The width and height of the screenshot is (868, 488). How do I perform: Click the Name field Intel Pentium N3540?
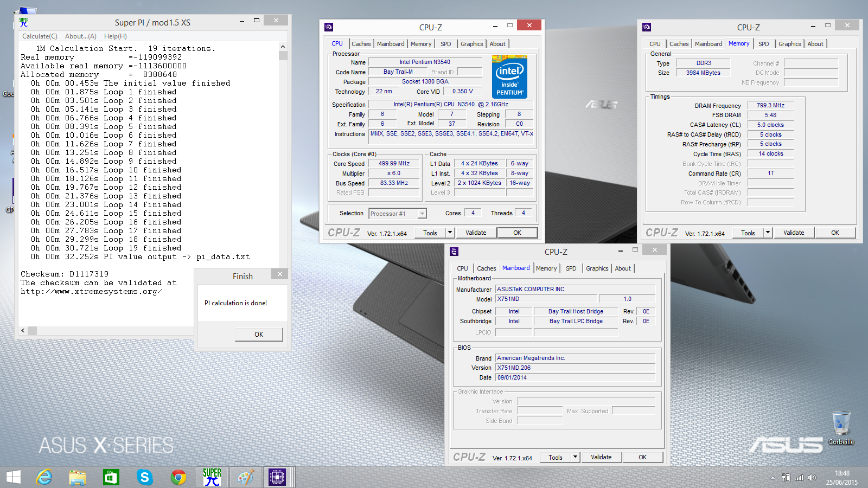pyautogui.click(x=425, y=62)
